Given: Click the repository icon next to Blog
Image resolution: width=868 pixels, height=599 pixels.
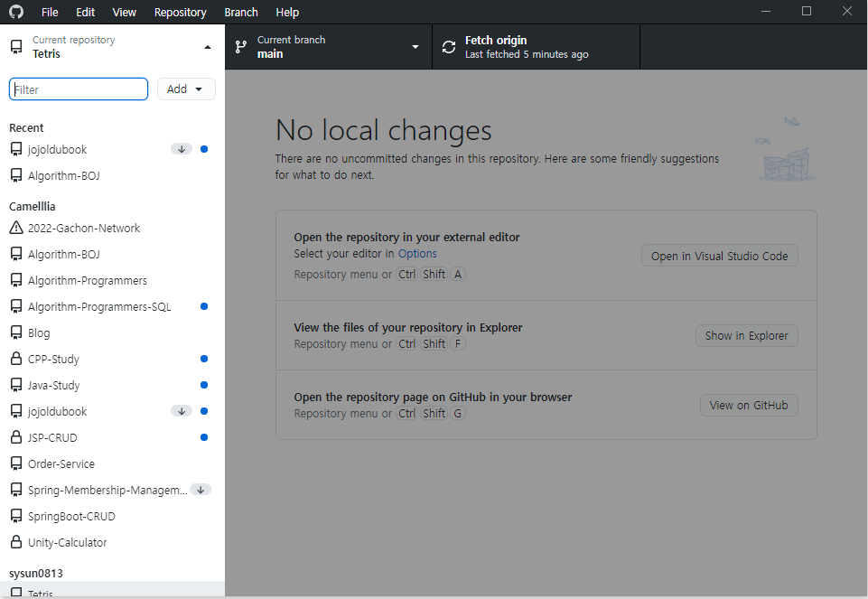Looking at the screenshot, I should [x=16, y=332].
